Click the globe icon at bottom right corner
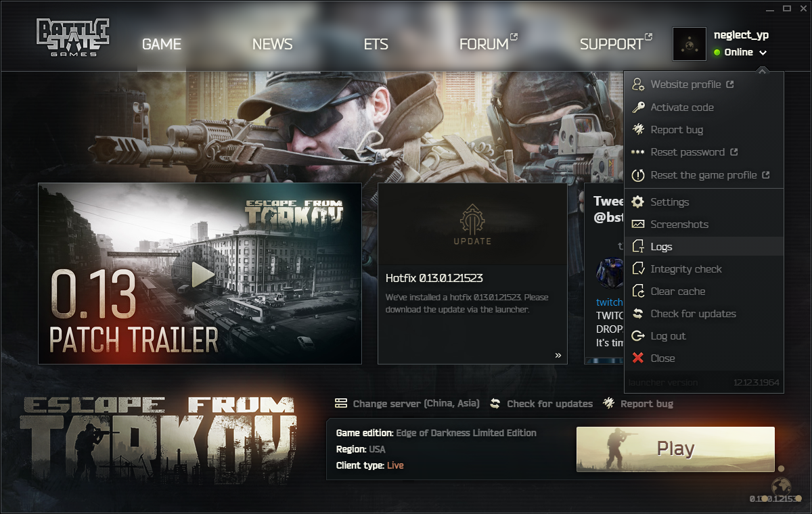The image size is (812, 514). (x=781, y=487)
